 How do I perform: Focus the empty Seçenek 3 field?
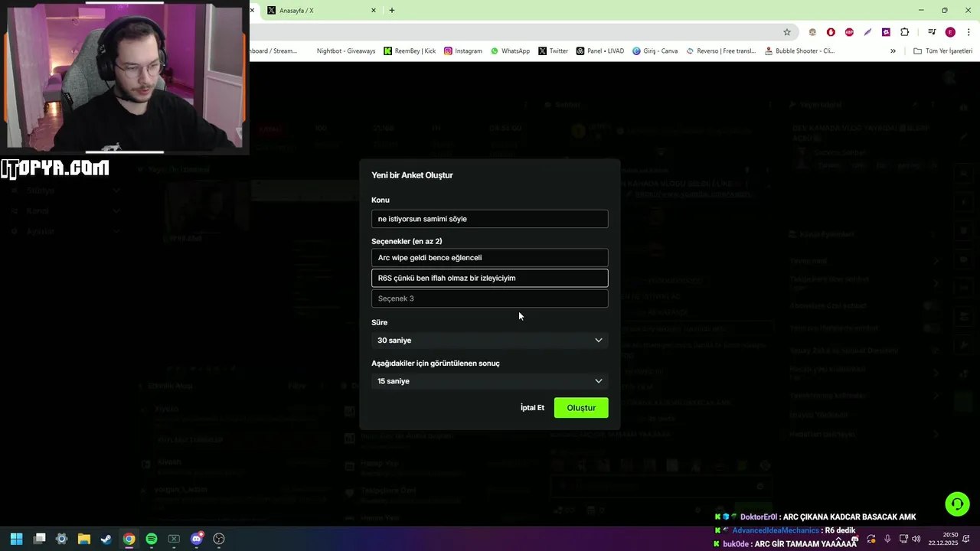click(490, 298)
